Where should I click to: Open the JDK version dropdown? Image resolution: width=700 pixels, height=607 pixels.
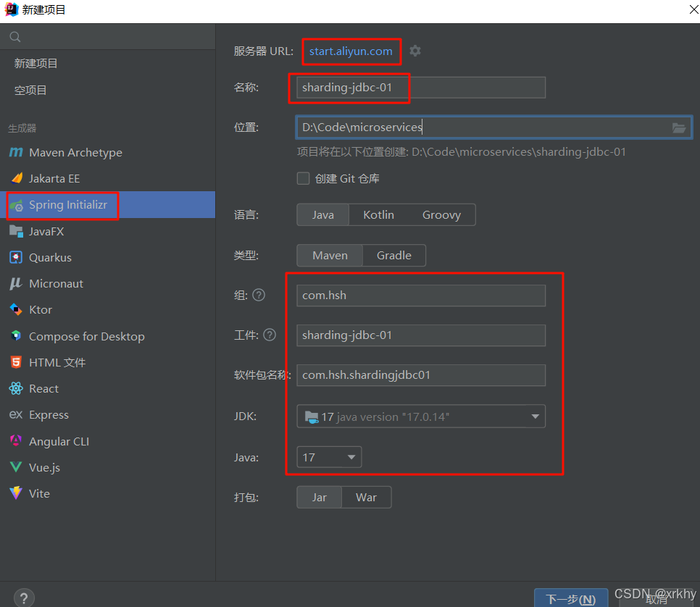pyautogui.click(x=421, y=416)
